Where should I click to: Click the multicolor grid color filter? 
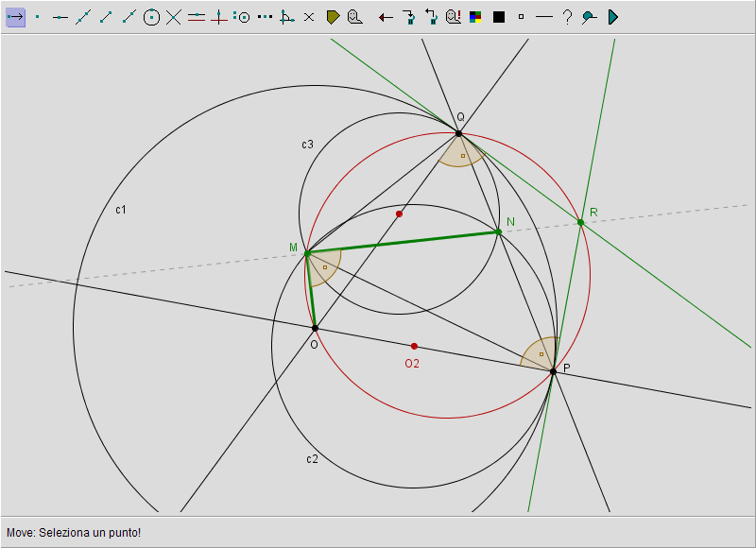coord(475,17)
